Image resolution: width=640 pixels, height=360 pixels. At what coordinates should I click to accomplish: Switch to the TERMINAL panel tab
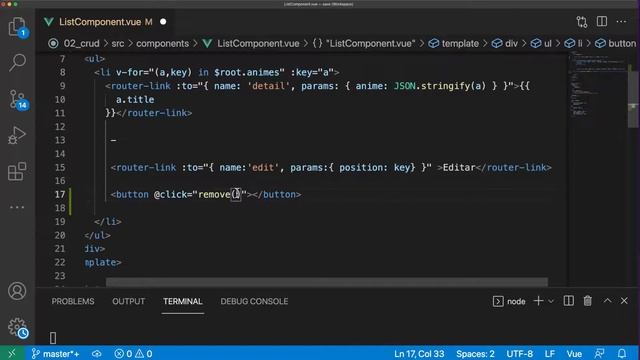182,301
